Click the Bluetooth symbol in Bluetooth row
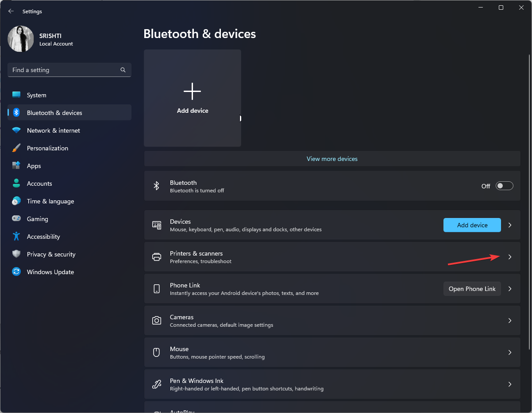The image size is (532, 413). [x=156, y=186]
